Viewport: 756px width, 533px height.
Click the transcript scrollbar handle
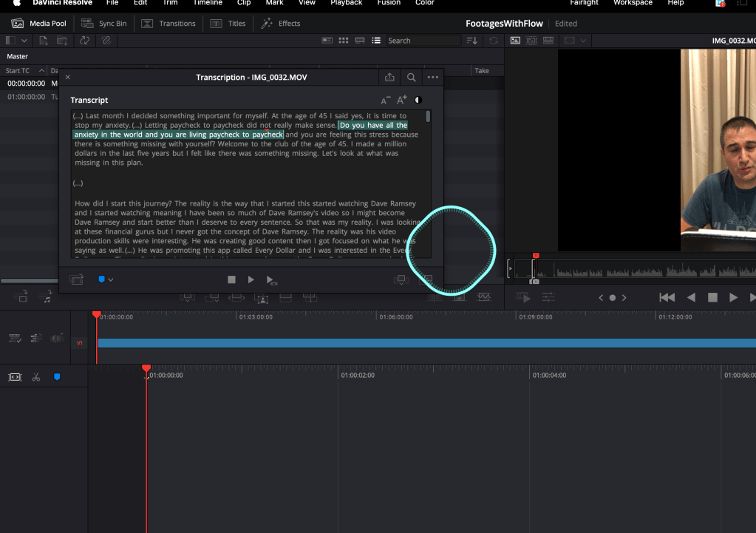pyautogui.click(x=428, y=116)
